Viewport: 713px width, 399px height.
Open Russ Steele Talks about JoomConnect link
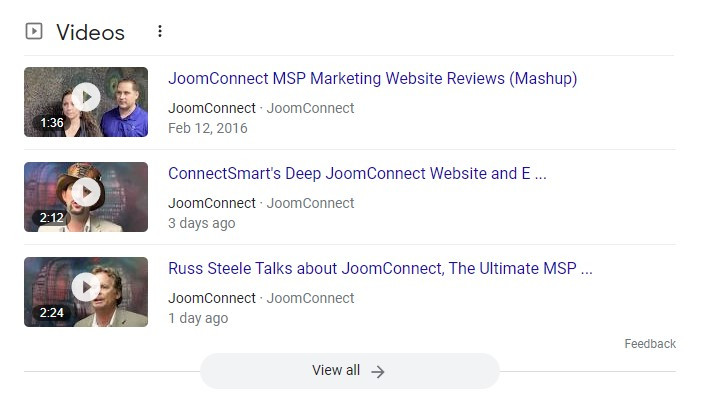(380, 268)
